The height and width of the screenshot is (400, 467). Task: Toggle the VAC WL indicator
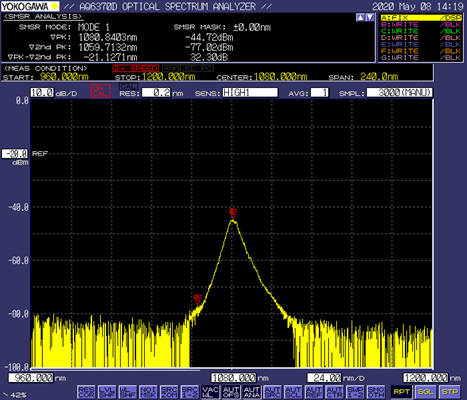(210, 392)
